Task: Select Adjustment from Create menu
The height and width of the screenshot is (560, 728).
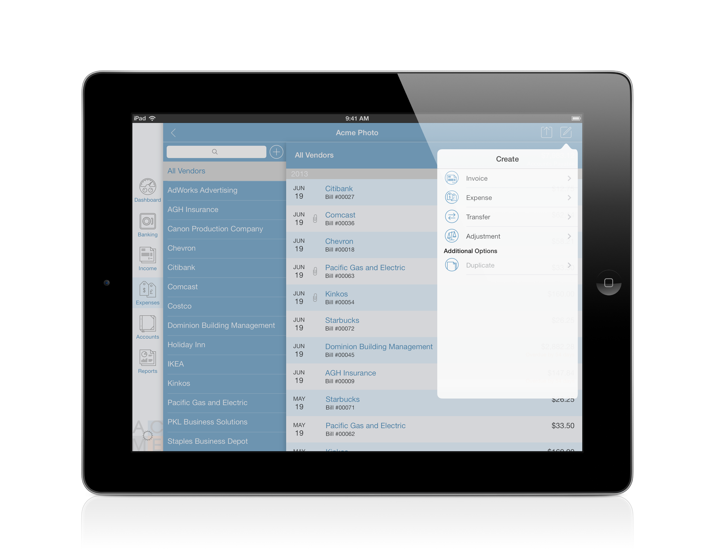Action: [507, 236]
